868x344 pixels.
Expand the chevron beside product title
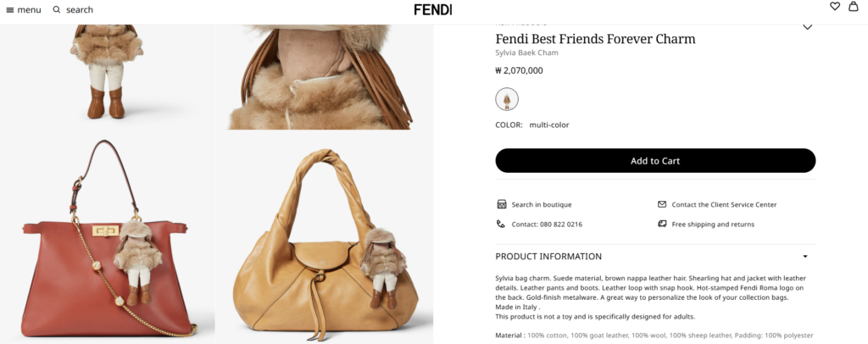[x=807, y=27]
